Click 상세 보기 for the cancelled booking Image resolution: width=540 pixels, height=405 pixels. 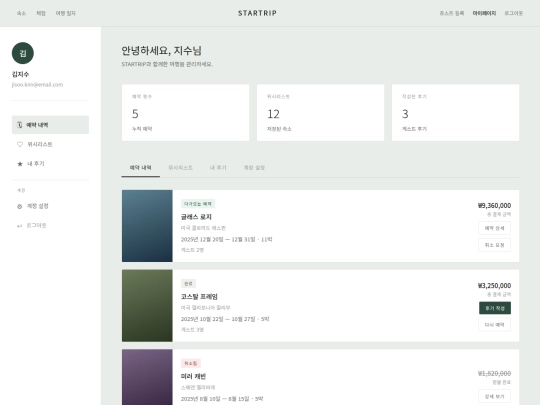[494, 396]
